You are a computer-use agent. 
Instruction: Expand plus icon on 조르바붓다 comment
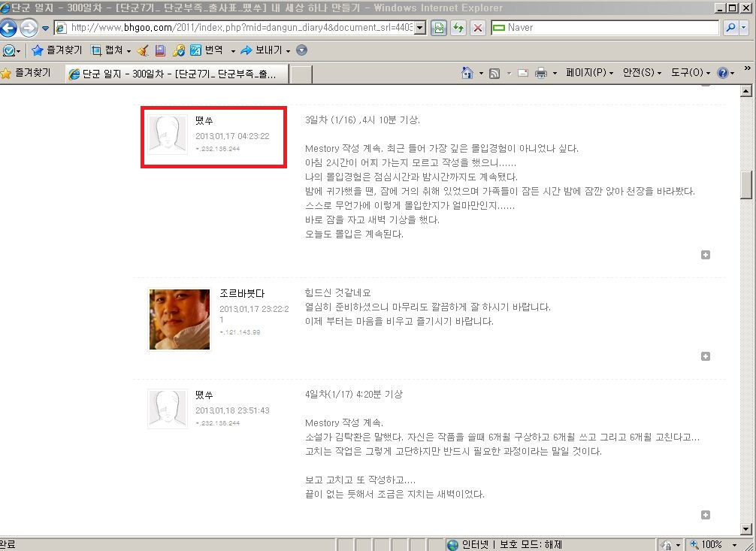pyautogui.click(x=706, y=356)
